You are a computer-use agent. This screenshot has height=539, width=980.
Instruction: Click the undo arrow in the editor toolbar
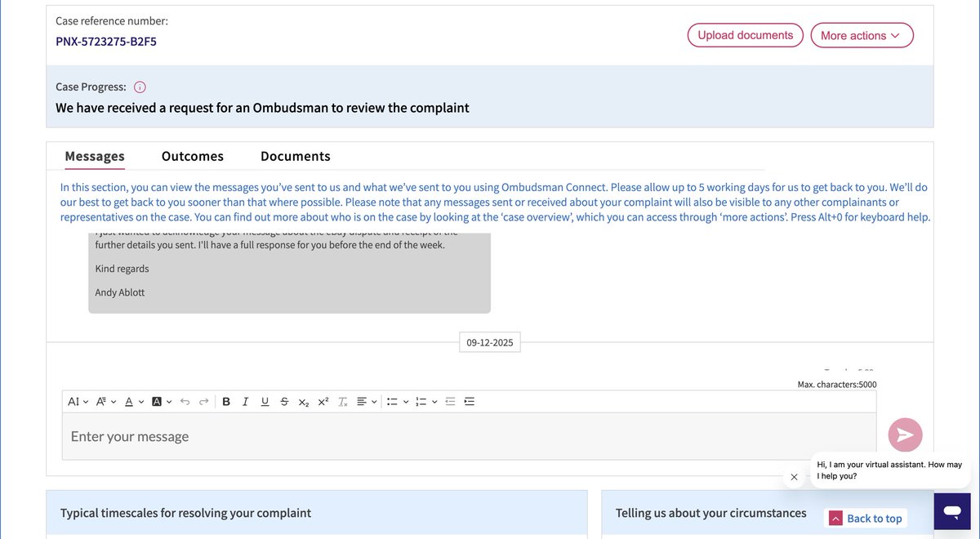(185, 401)
